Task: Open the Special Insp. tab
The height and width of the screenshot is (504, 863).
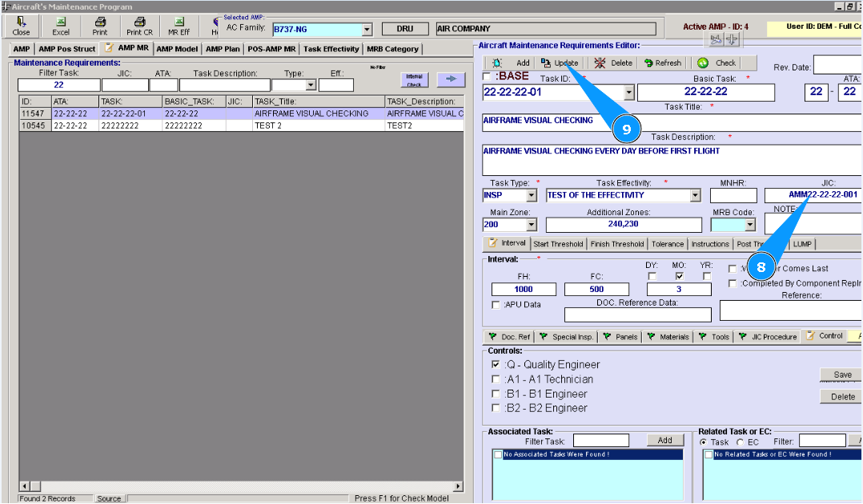Action: [566, 337]
